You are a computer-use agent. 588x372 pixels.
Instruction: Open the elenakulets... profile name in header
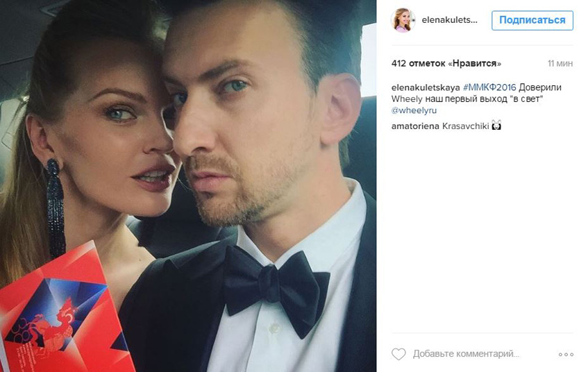[x=449, y=20]
